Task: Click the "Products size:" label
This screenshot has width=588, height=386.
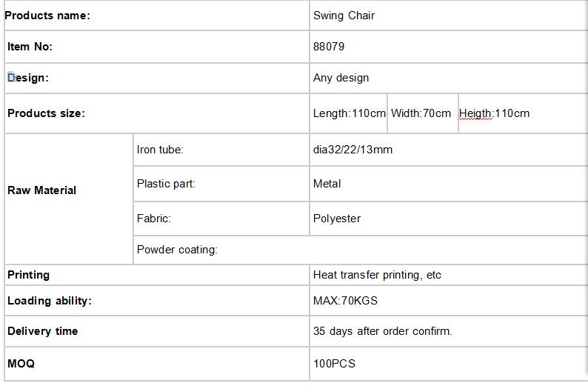Action: point(46,113)
